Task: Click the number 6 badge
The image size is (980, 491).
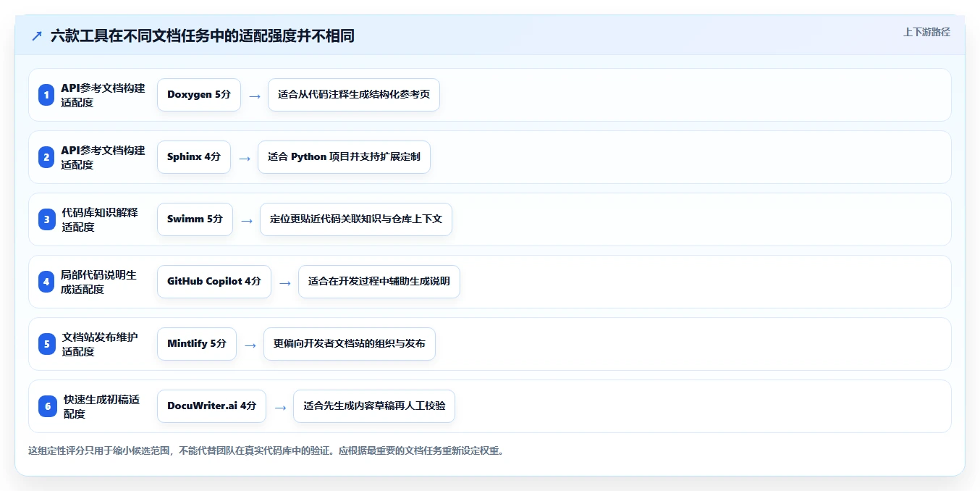Action: (48, 406)
